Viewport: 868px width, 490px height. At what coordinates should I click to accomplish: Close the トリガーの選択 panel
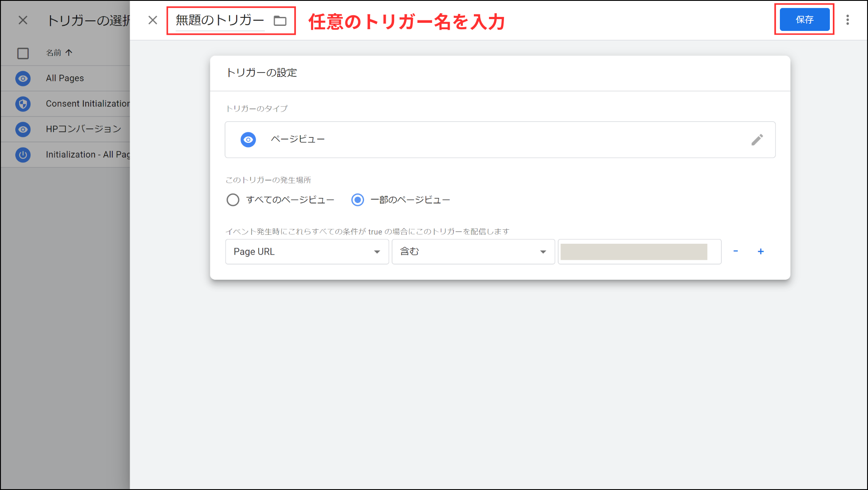click(23, 20)
